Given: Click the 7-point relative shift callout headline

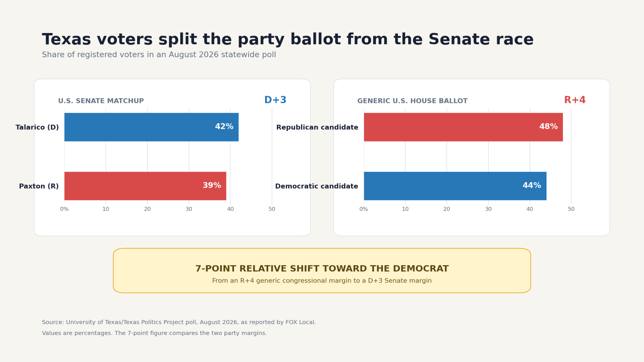Looking at the screenshot, I should (x=322, y=269).
